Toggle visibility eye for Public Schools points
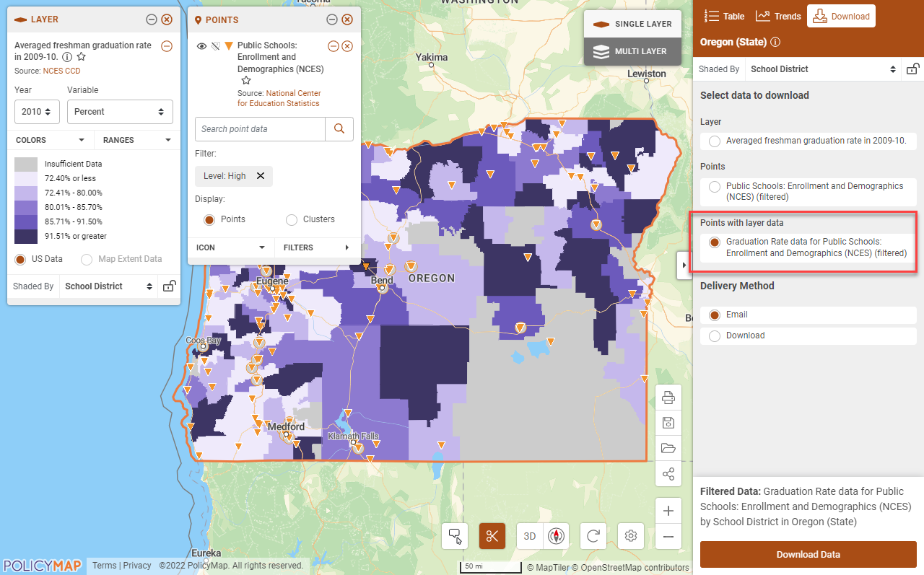This screenshot has height=575, width=924. [202, 46]
